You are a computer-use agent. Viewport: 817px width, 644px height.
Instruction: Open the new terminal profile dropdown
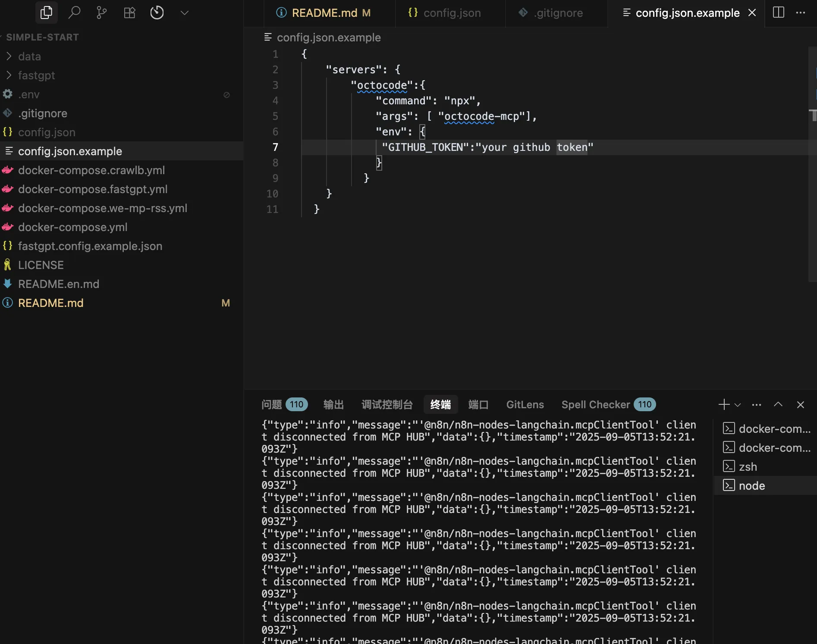click(738, 405)
